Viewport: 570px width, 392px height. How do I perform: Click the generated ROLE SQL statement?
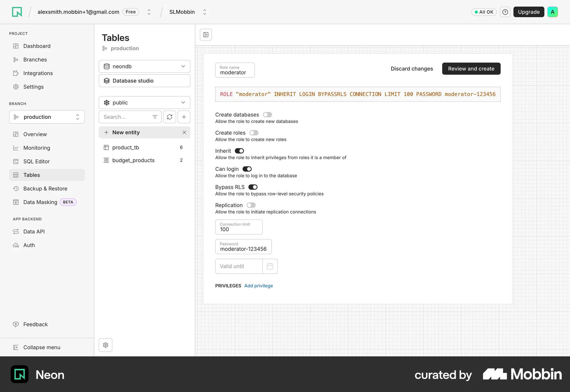tap(358, 94)
